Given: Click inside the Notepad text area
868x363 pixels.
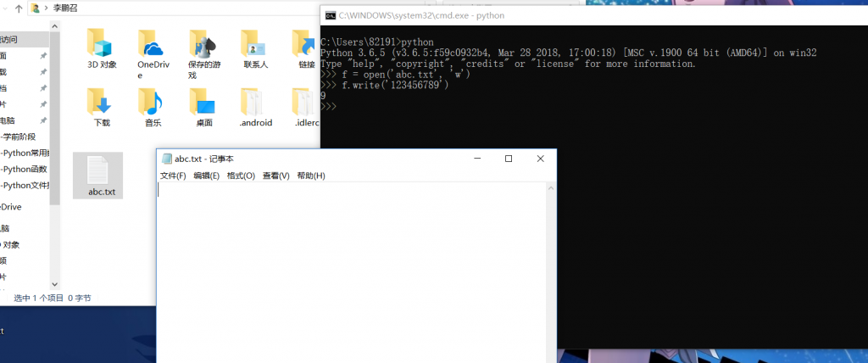Looking at the screenshot, I should 356,271.
